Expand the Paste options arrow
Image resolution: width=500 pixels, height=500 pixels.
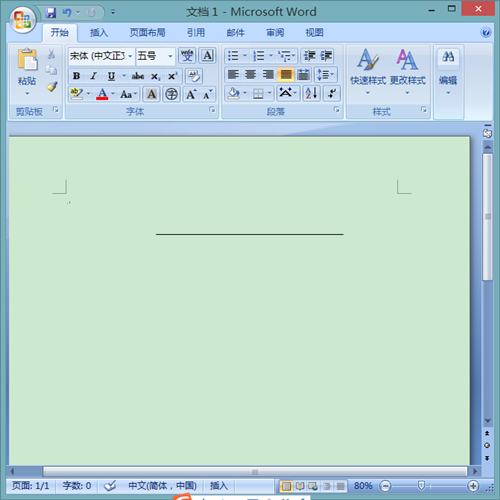tap(27, 94)
